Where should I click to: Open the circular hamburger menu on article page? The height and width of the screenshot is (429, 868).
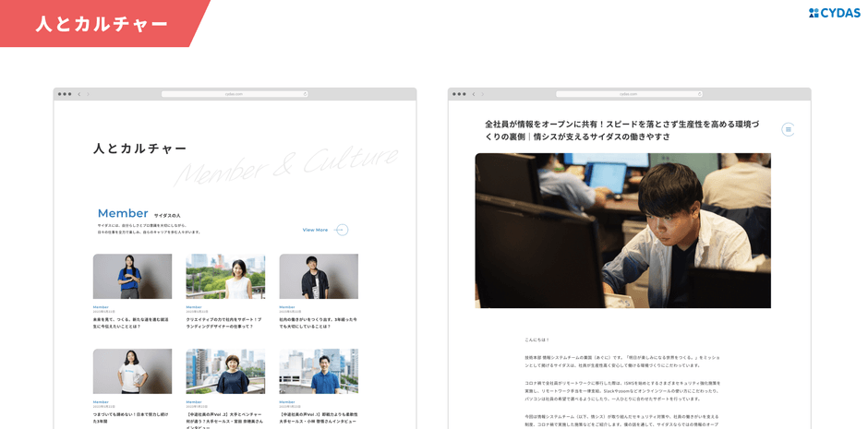tap(788, 129)
